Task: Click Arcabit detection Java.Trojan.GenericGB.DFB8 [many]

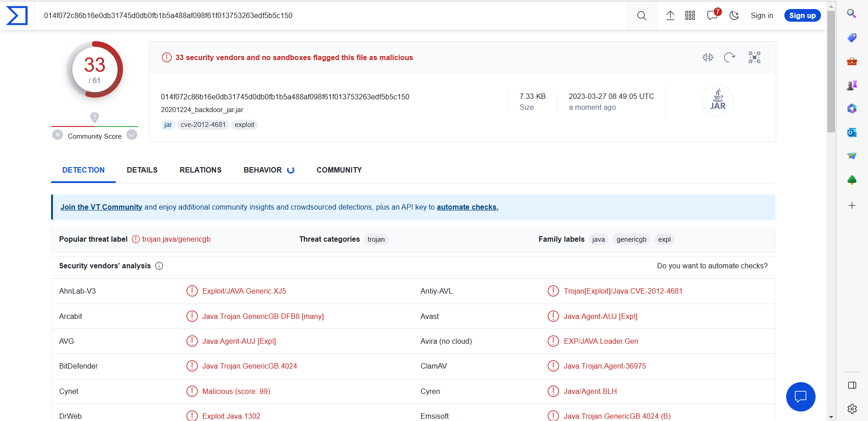Action: pos(263,317)
